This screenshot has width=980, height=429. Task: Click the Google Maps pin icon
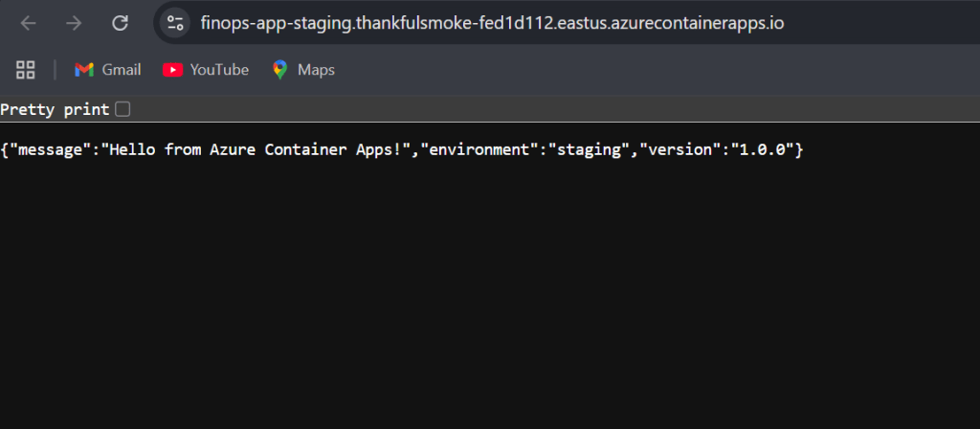[x=279, y=69]
